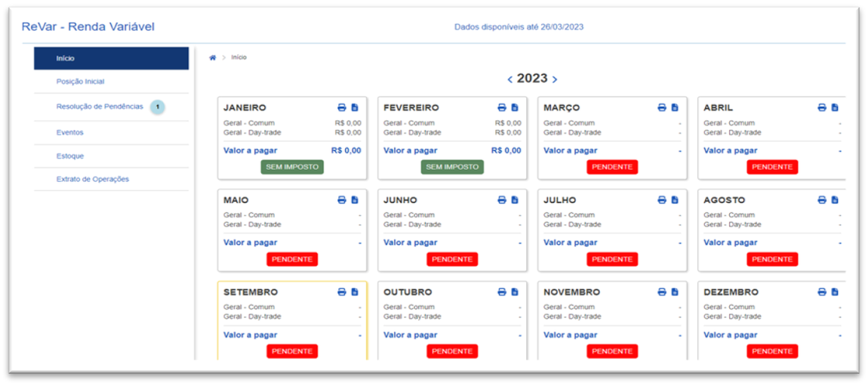868x383 pixels.
Task: Click 'Valor a pagar' on JULHO card
Action: (x=570, y=242)
